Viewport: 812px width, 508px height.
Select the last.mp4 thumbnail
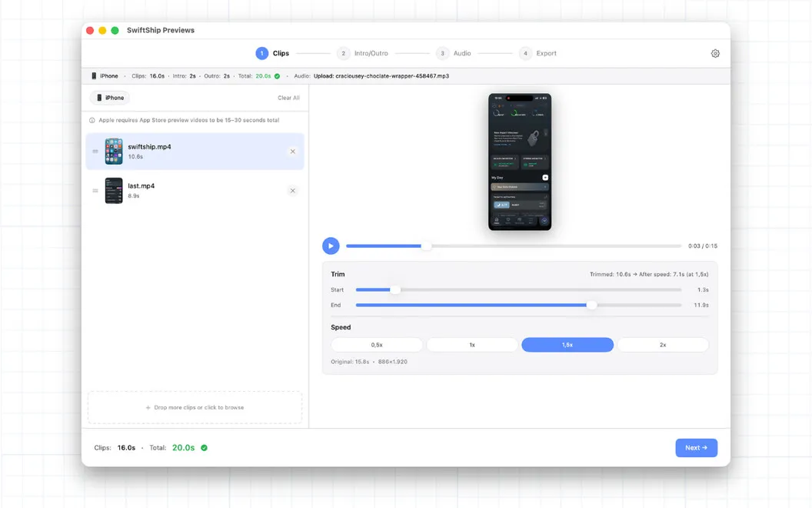114,191
